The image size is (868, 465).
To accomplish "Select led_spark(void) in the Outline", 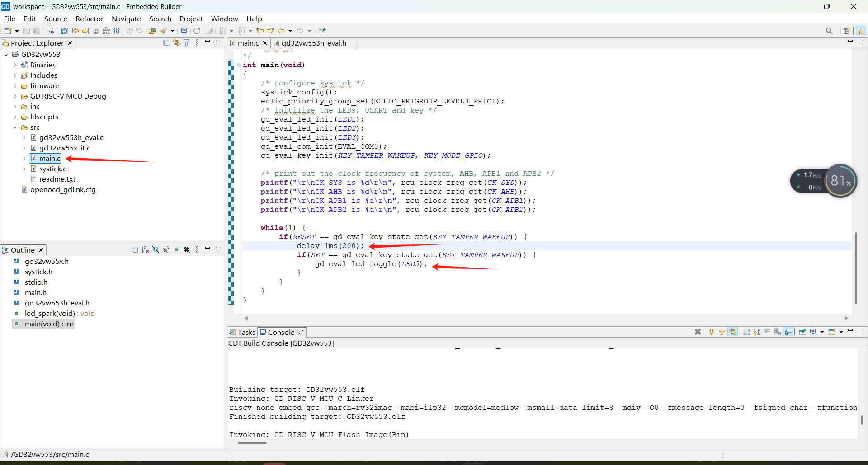I will tap(50, 314).
